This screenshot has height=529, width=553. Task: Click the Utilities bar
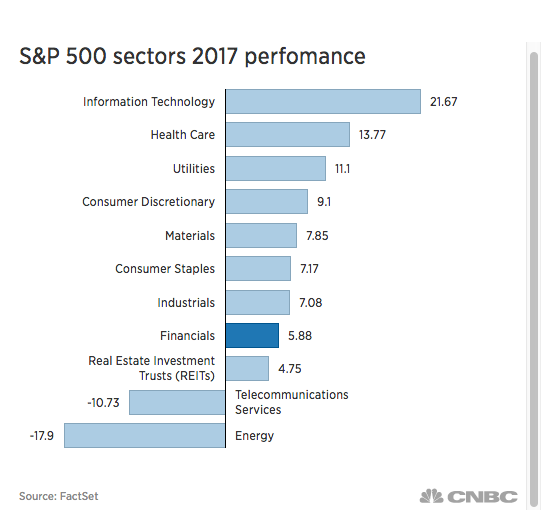[276, 169]
